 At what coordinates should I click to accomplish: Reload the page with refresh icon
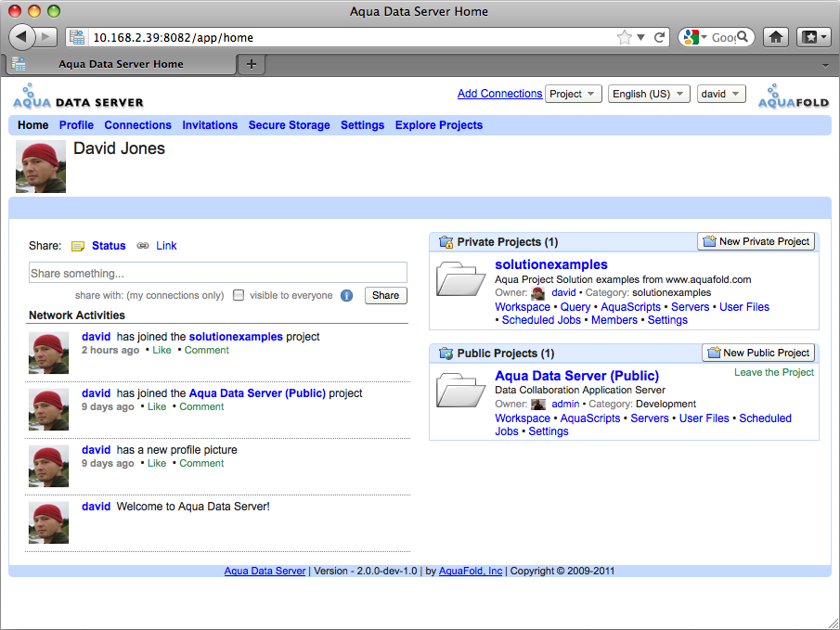point(659,37)
